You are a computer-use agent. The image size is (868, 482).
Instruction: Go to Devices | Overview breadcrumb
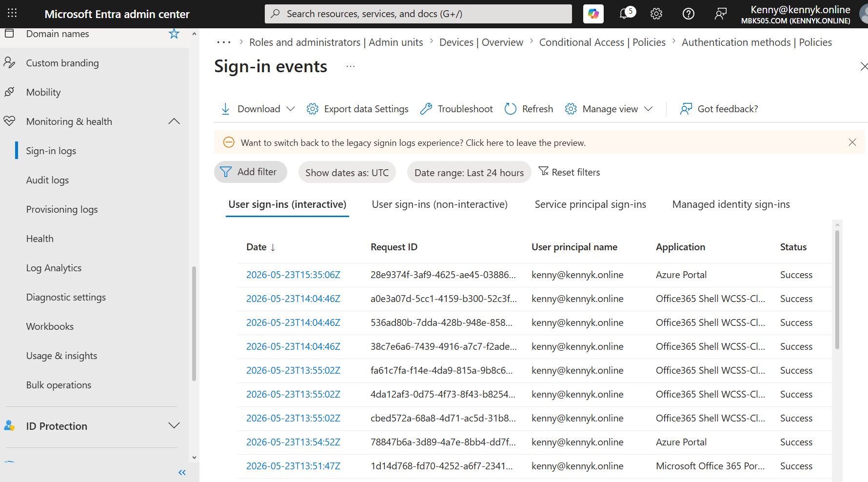481,42
